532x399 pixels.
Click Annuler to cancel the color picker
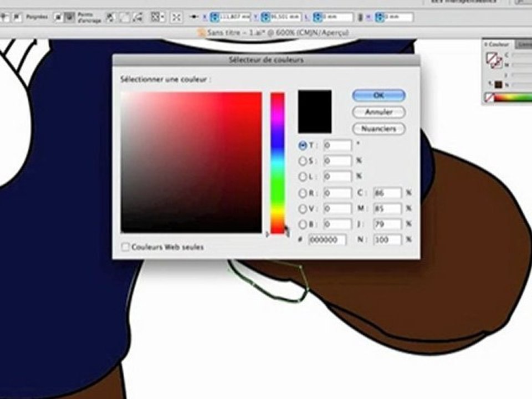click(378, 112)
